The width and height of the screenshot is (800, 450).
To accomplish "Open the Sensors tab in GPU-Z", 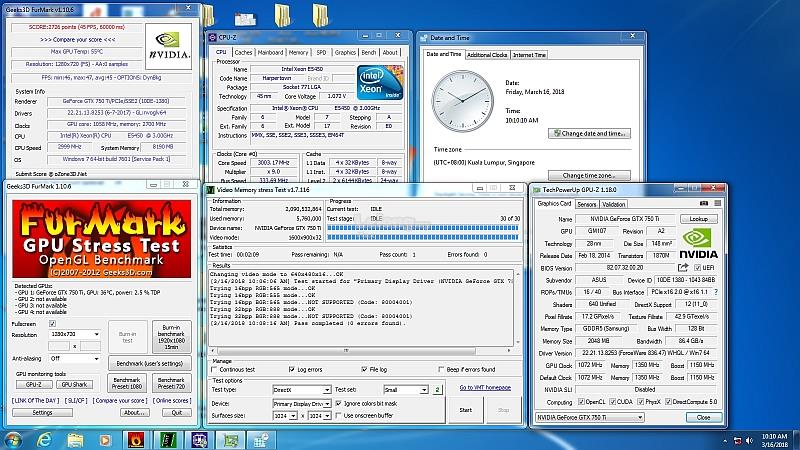I will click(x=587, y=204).
